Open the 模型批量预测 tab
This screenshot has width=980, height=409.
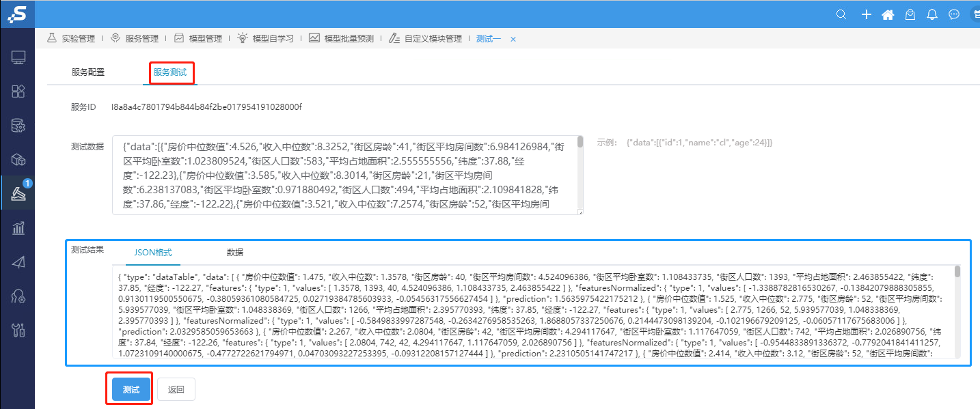click(349, 39)
